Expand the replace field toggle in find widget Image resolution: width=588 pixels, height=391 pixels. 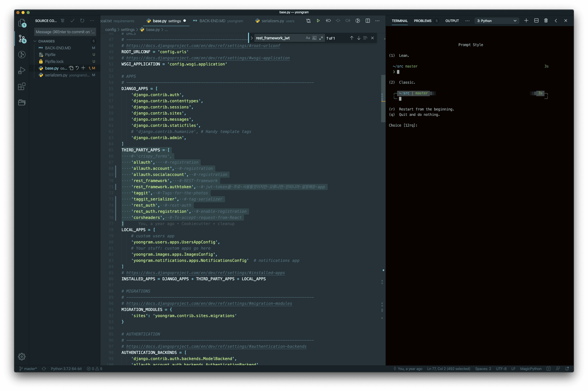tap(252, 38)
